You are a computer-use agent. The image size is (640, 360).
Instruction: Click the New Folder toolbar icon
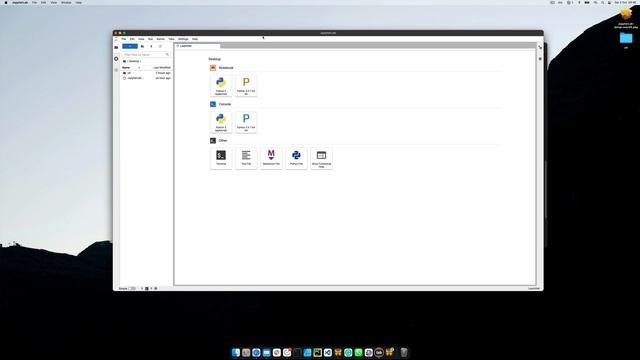tap(142, 47)
